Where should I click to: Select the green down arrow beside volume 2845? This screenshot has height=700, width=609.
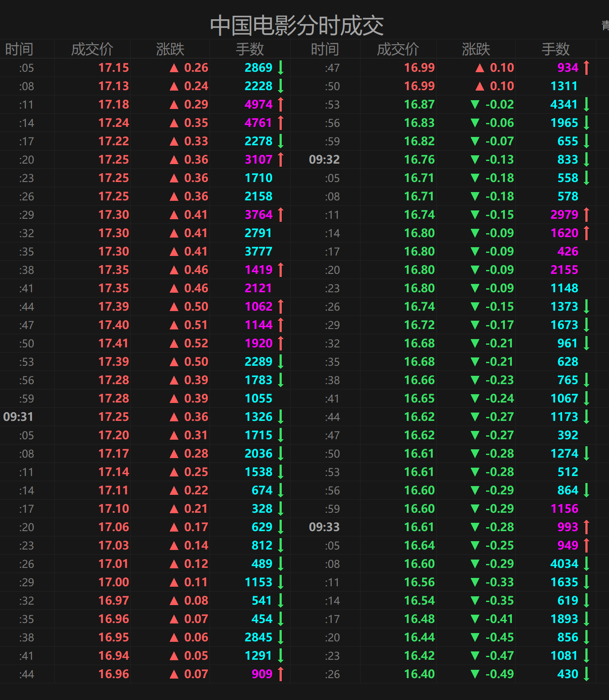[281, 637]
